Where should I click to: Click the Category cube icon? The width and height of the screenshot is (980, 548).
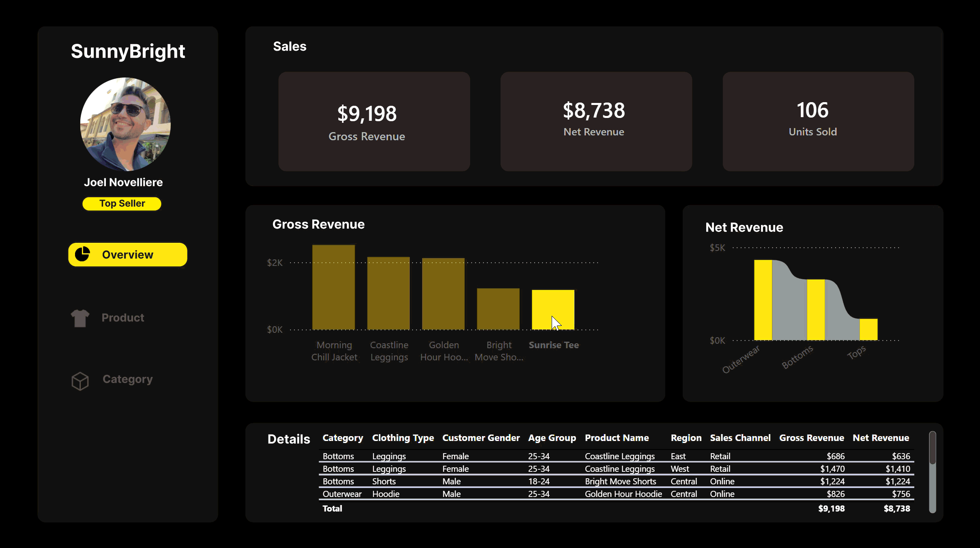80,381
